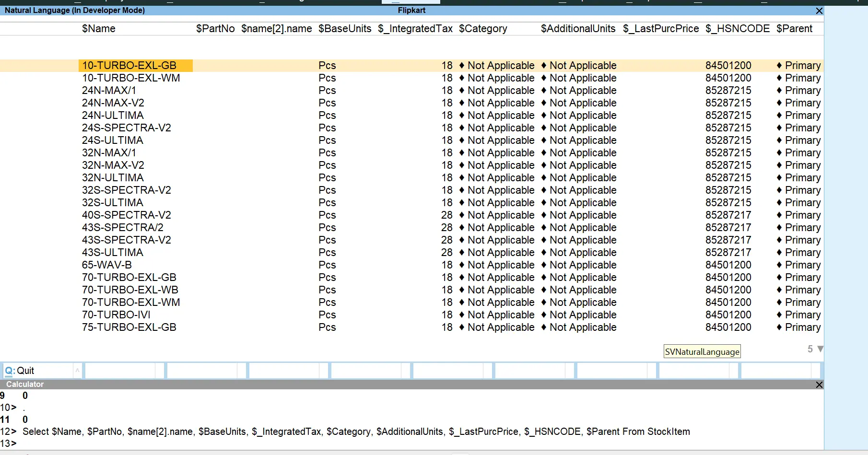
Task: Click the diamond before Primary on the 10-TURBO-EXL-GB row
Action: pos(778,65)
